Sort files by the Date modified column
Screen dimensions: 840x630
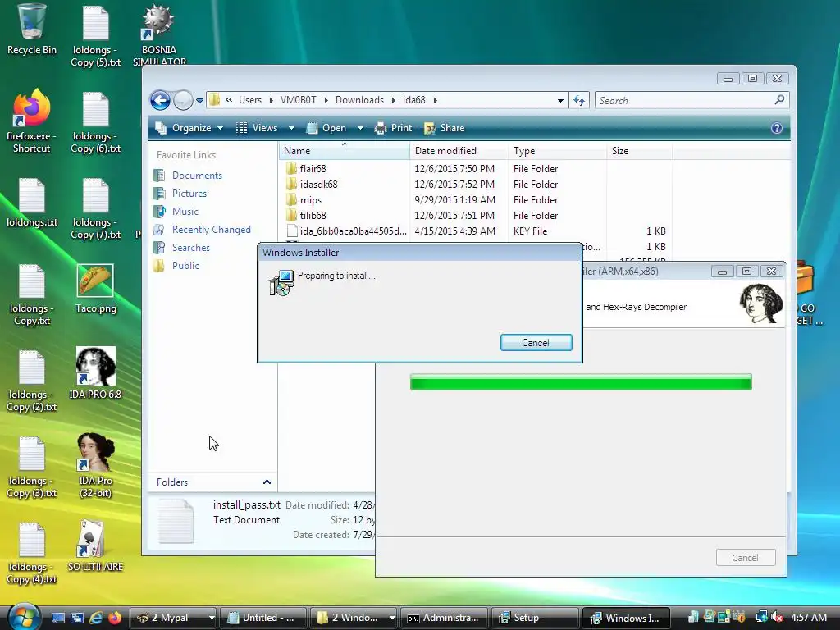[459, 151]
